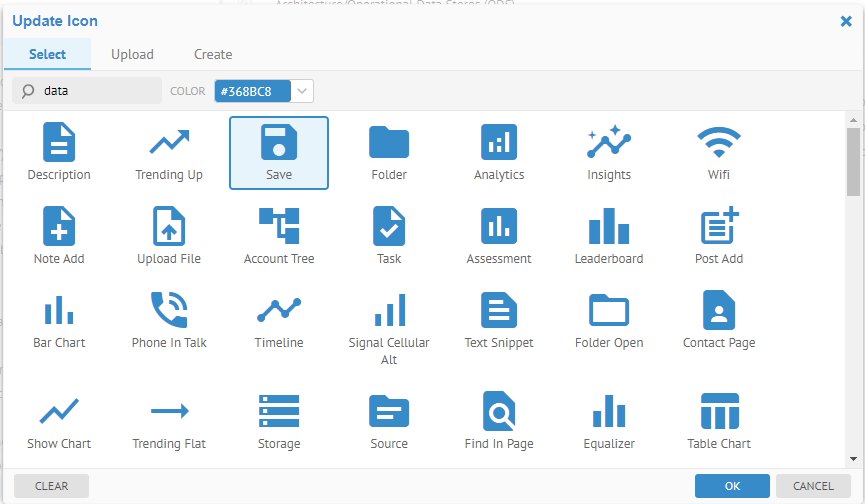Switch to the Create tab
865x504 pixels.
pos(213,55)
